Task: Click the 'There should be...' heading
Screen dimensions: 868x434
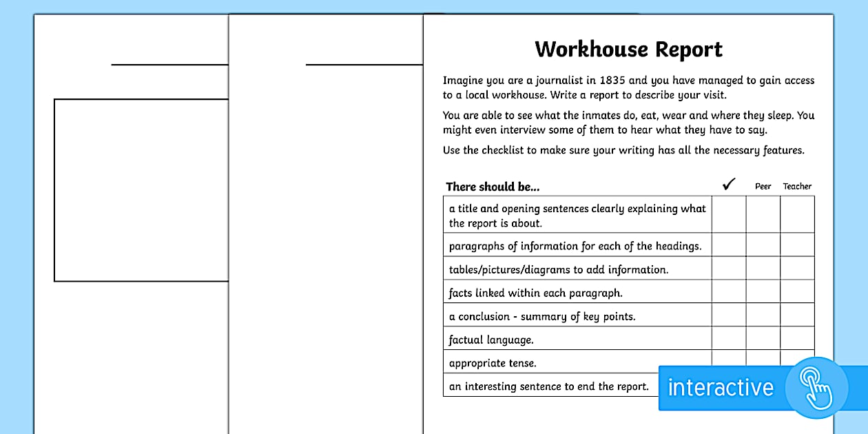Action: (492, 187)
